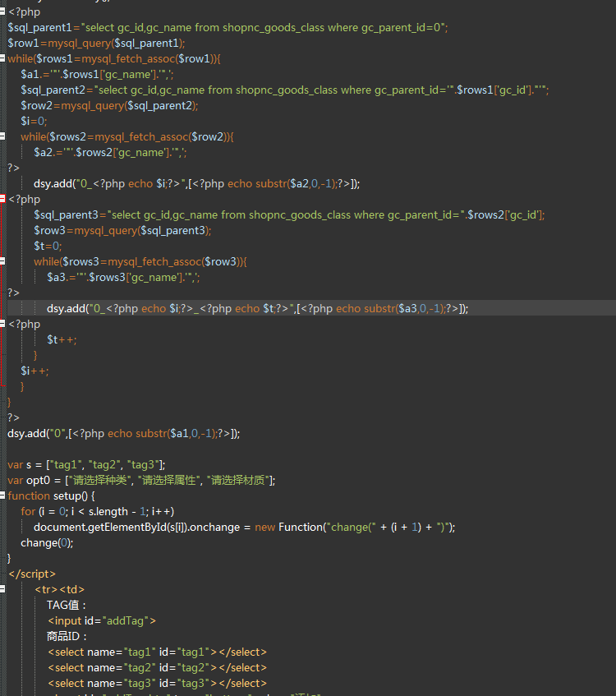
Task: Click the red fold marker beside <?php above $sql_parent3
Action: click(2, 199)
